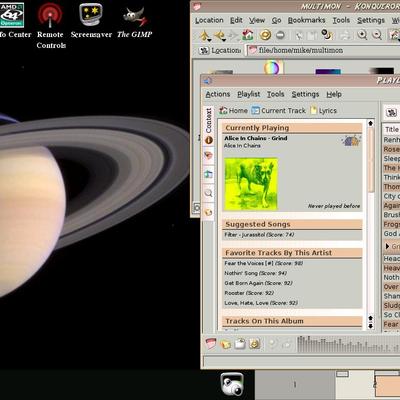The height and width of the screenshot is (400, 400).
Task: Click the yellow folder add-media icon
Action: pos(225,344)
